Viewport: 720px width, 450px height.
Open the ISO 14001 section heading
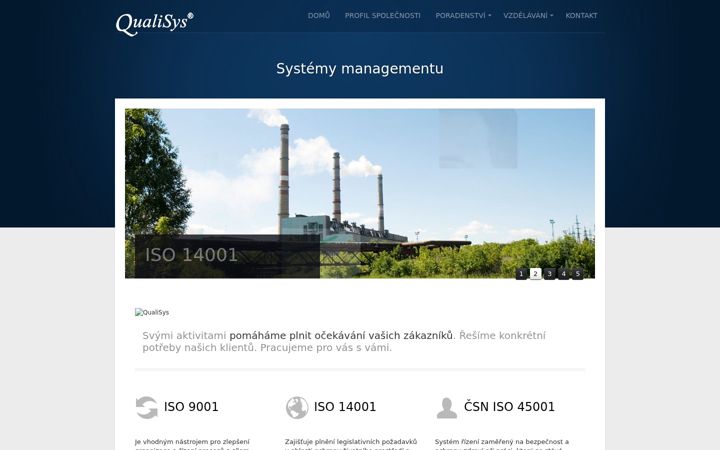(x=345, y=407)
